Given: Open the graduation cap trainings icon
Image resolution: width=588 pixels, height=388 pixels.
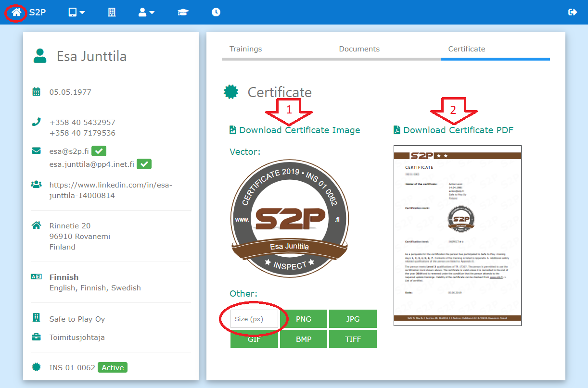Looking at the screenshot, I should (183, 12).
